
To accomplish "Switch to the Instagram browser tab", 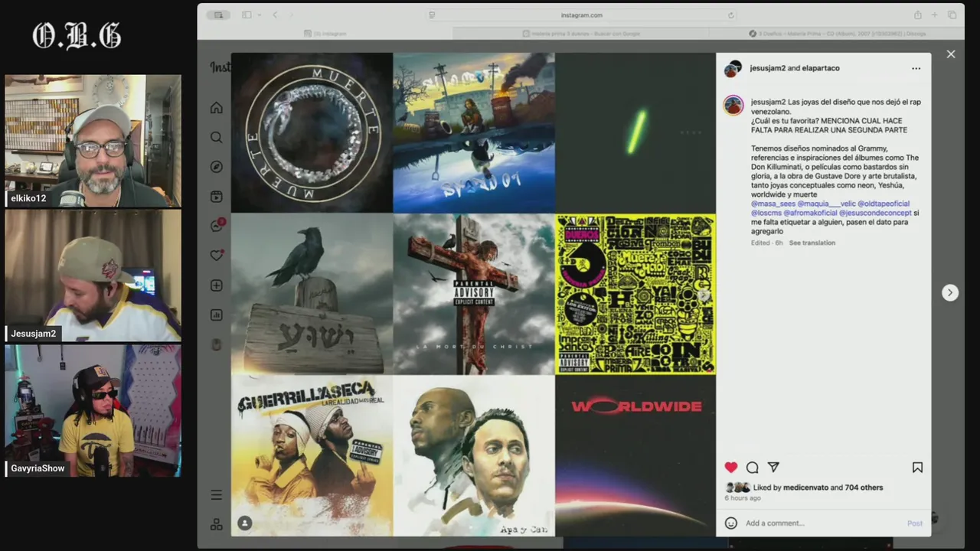I will tap(325, 34).
